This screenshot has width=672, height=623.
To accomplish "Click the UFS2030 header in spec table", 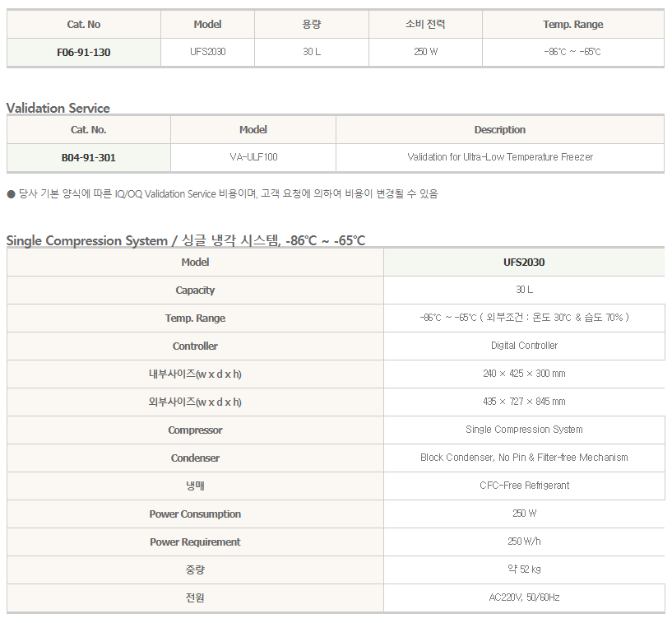I will 524,263.
